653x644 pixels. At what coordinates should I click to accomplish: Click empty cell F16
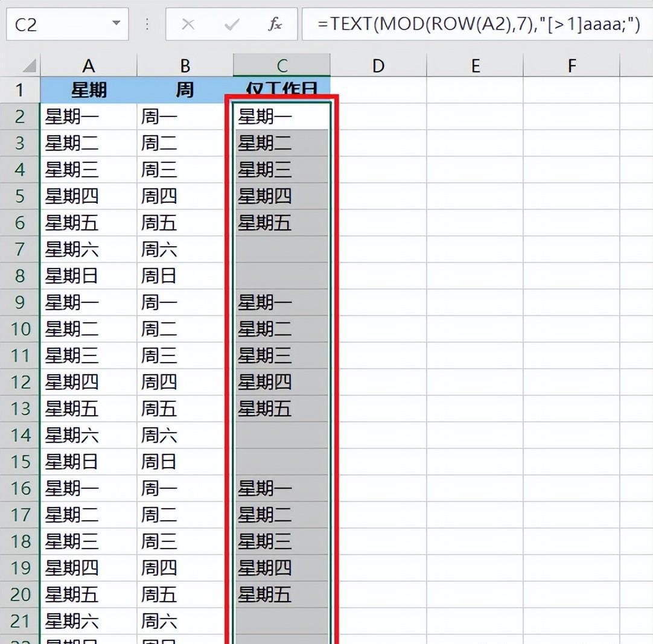[x=572, y=488]
